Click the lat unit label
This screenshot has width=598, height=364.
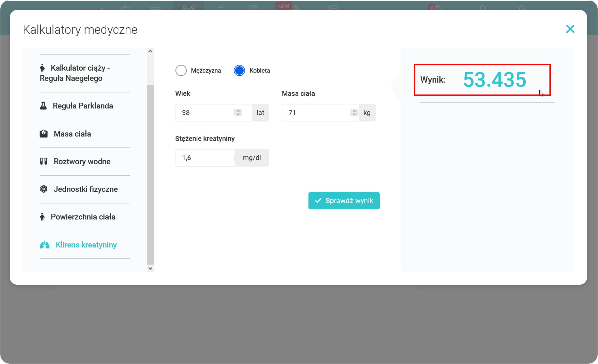pos(260,113)
